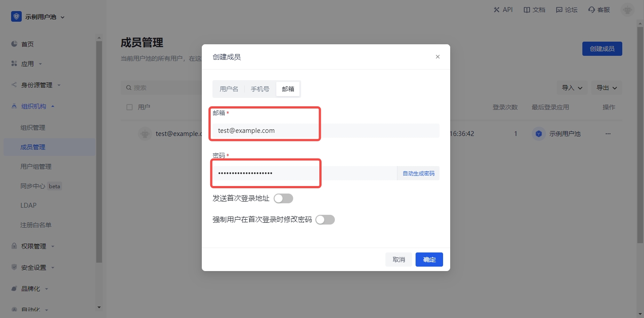Click the 论坛 forum icon
This screenshot has height=318, width=644.
pos(559,10)
